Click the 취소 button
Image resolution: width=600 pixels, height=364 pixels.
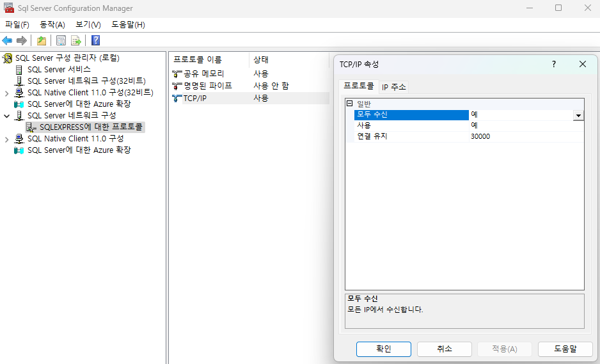445,349
